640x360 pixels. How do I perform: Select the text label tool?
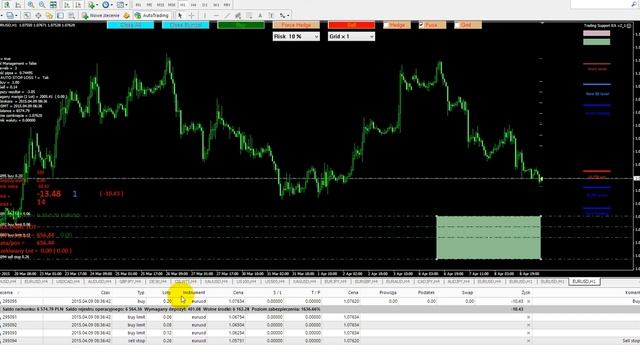coord(271,16)
